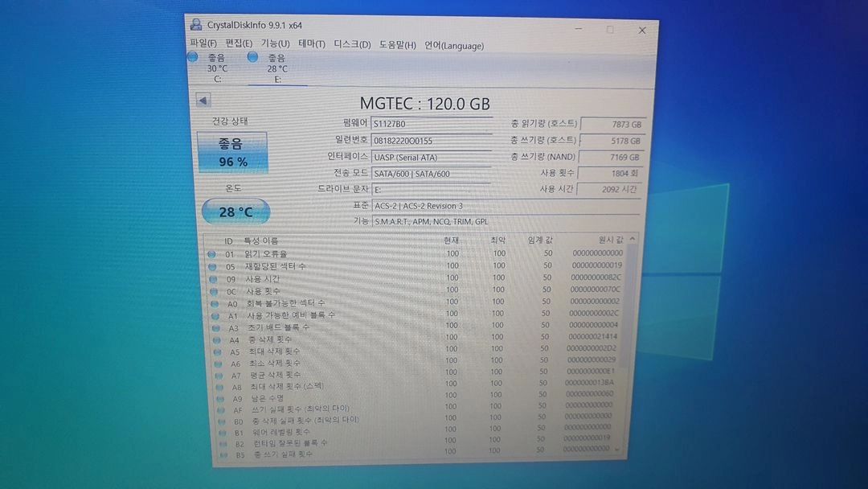The height and width of the screenshot is (489, 868).
Task: Click power on hours value 2092 시간
Action: point(609,189)
